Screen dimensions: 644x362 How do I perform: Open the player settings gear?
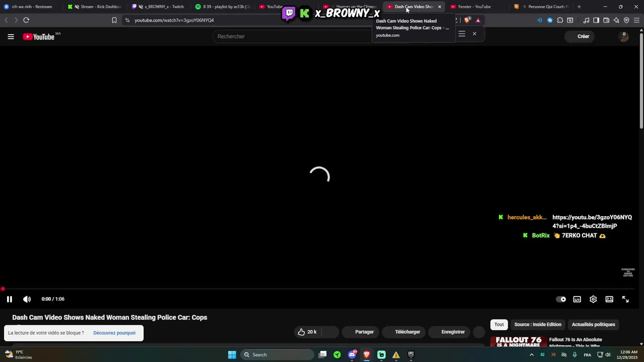[x=593, y=299]
